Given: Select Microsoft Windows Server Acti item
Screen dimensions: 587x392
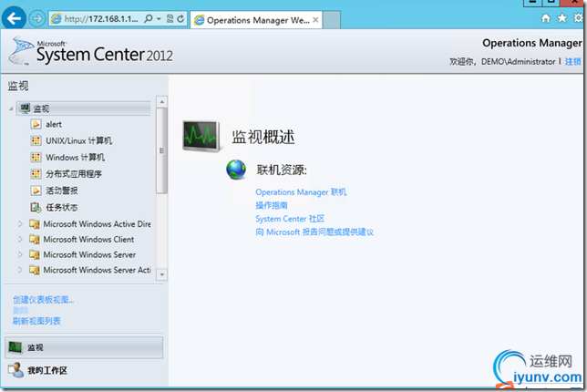Looking at the screenshot, I should [97, 270].
